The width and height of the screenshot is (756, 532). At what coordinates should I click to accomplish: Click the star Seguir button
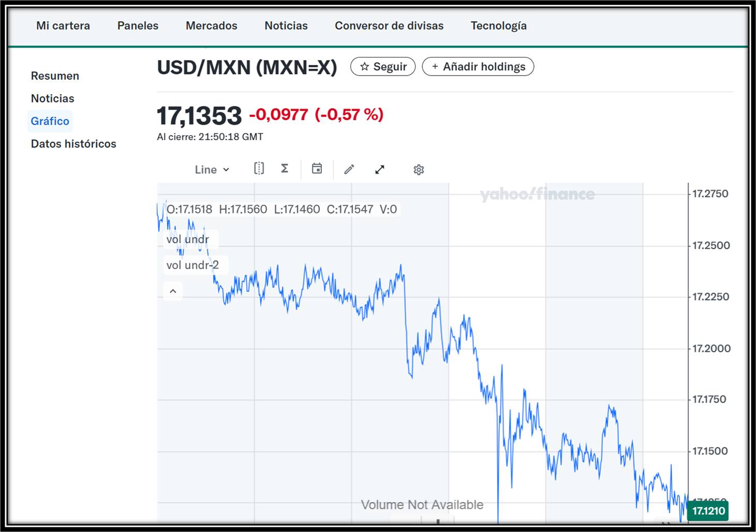pyautogui.click(x=383, y=67)
